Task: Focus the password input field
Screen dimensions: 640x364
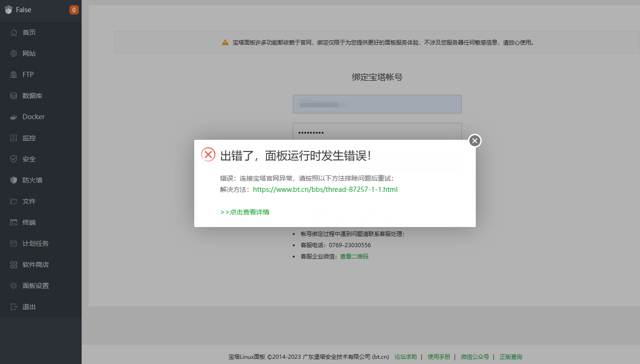Action: coord(377,132)
